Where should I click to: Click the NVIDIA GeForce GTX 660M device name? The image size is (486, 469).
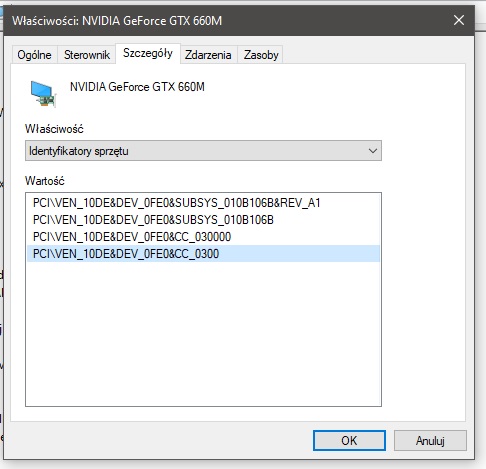point(137,87)
